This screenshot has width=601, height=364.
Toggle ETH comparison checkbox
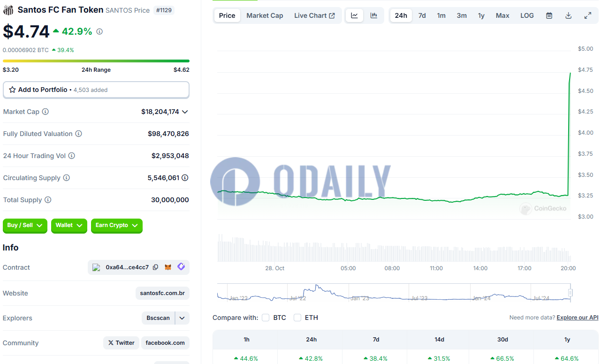pyautogui.click(x=297, y=318)
